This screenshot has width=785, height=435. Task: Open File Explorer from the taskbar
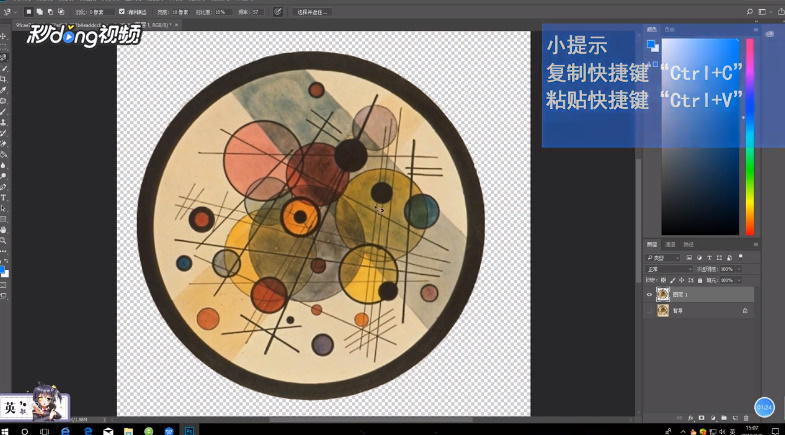pyautogui.click(x=128, y=430)
